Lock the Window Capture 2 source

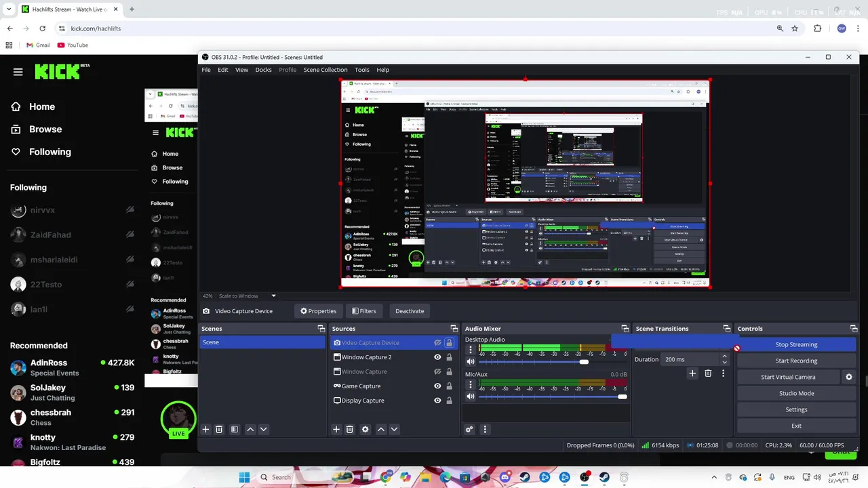tap(449, 357)
